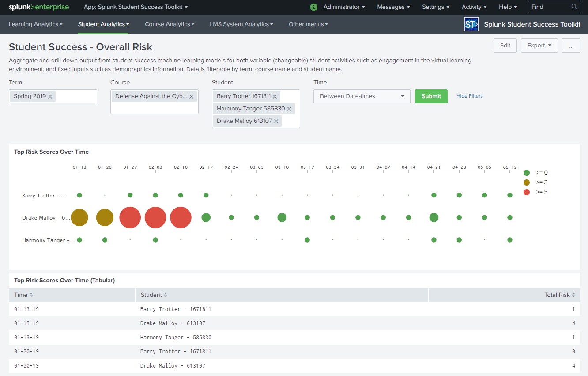Open the App: Splunk Student Success Toolkit dropdown

(x=136, y=7)
